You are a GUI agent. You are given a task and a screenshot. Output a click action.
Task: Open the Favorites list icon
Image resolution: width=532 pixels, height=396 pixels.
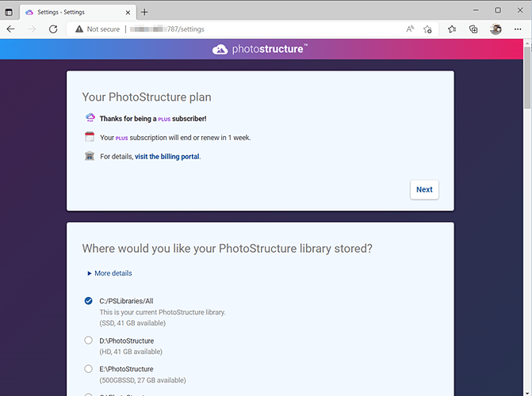(452, 29)
